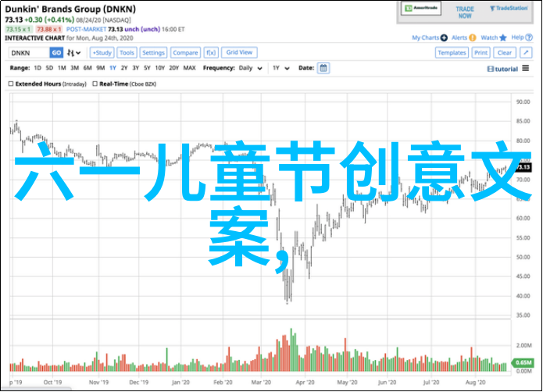Select 2Y range

point(124,68)
